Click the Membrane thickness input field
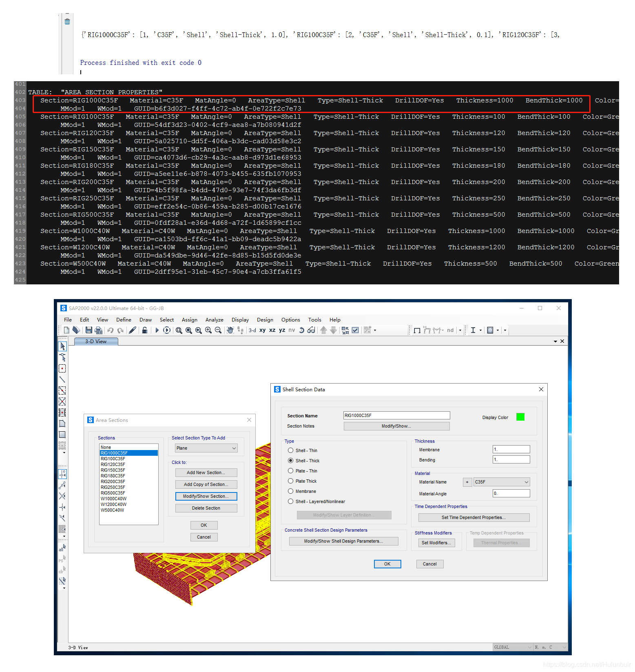The width and height of the screenshot is (635, 672). [x=511, y=449]
